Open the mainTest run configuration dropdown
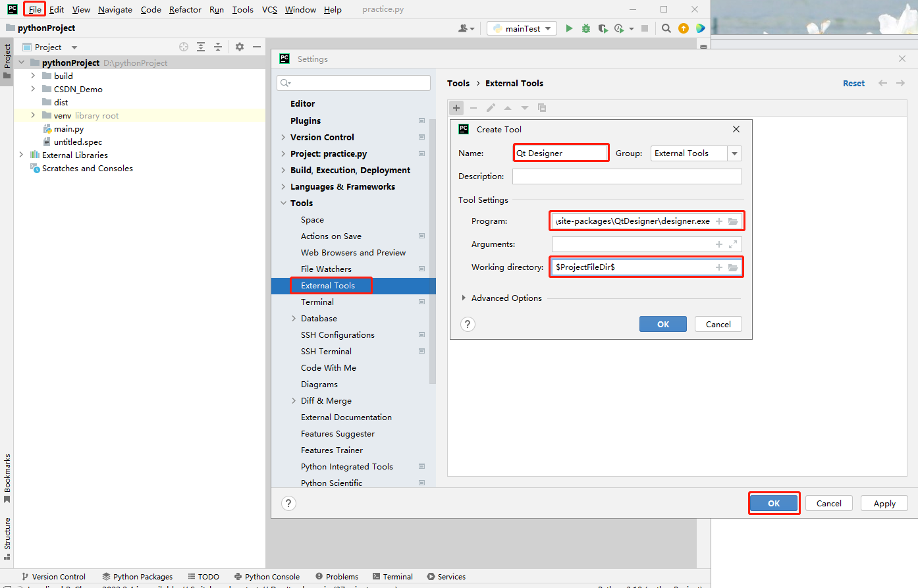Image resolution: width=918 pixels, height=588 pixels. coord(522,28)
